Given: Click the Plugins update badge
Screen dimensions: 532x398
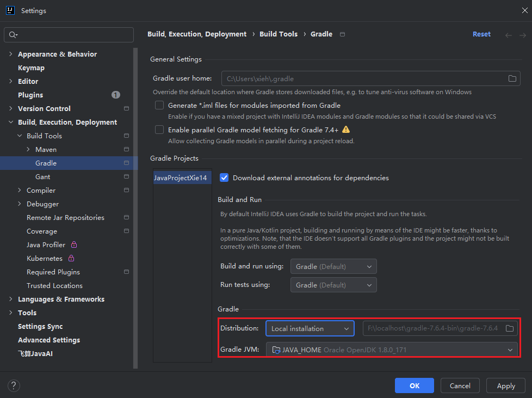Looking at the screenshot, I should point(116,95).
